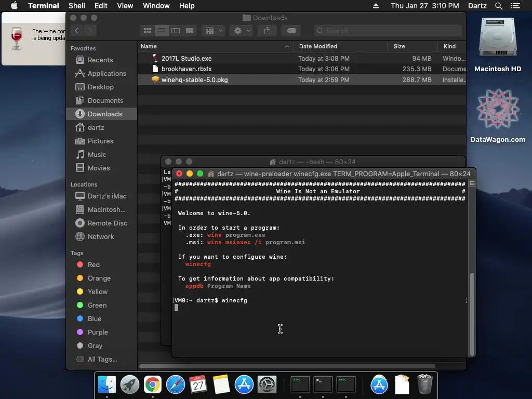
Task: Open the Shell menu
Action: (77, 6)
